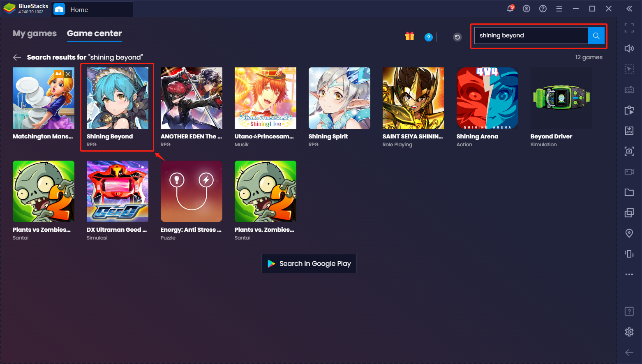Viewport: 642px width, 364px height.
Task: Click the back arrow at sidebar bottom
Action: click(x=629, y=352)
